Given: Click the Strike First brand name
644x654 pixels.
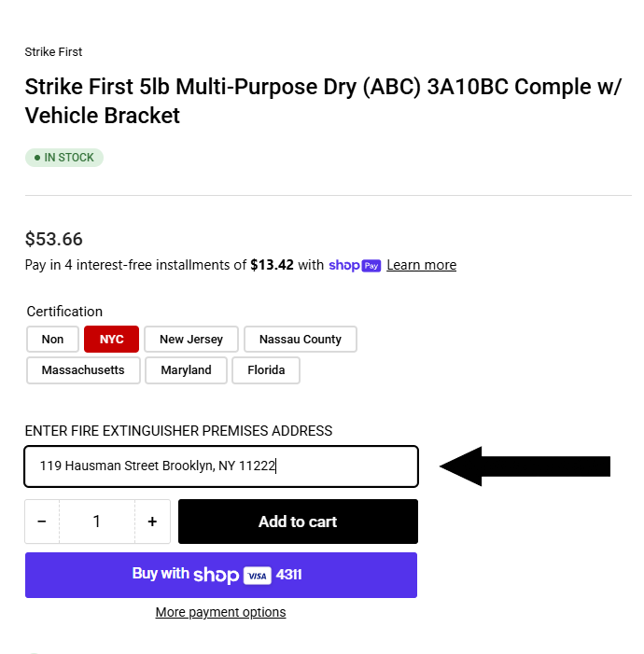Looking at the screenshot, I should click(53, 51).
